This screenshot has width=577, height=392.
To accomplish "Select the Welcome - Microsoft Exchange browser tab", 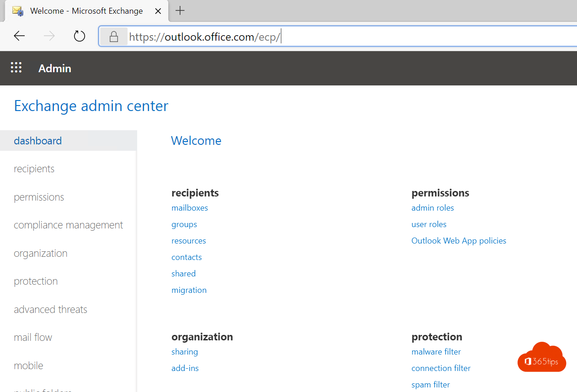I will coord(86,11).
